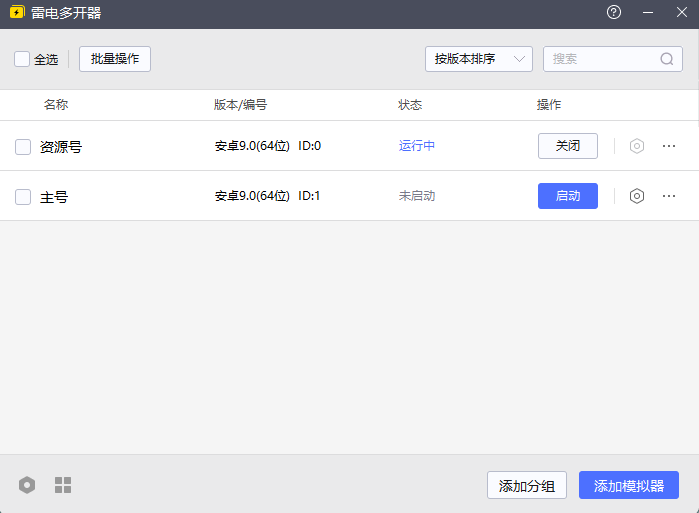Tick the checkbox for 主号

pos(23,197)
